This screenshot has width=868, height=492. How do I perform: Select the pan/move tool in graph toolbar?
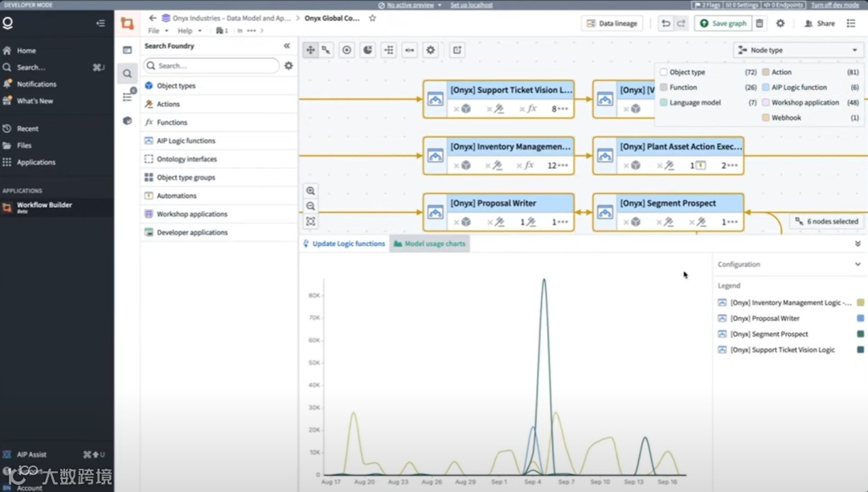pyautogui.click(x=310, y=50)
